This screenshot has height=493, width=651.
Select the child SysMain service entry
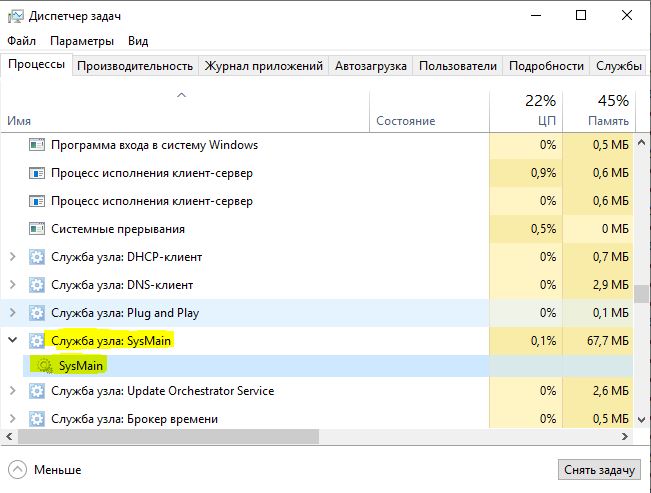tap(328, 366)
